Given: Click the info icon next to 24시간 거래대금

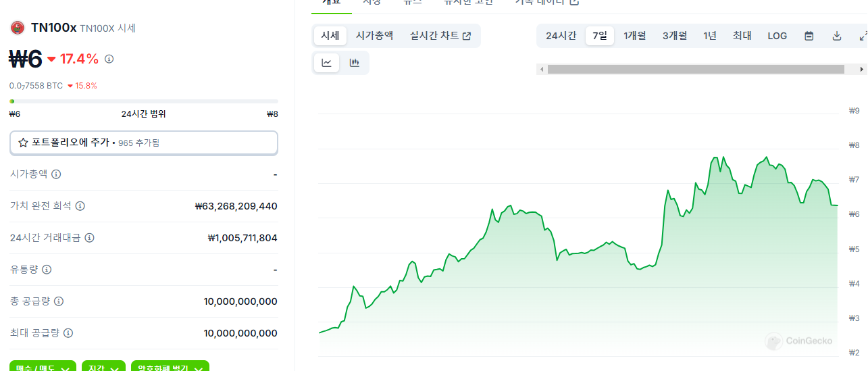Looking at the screenshot, I should tap(89, 238).
